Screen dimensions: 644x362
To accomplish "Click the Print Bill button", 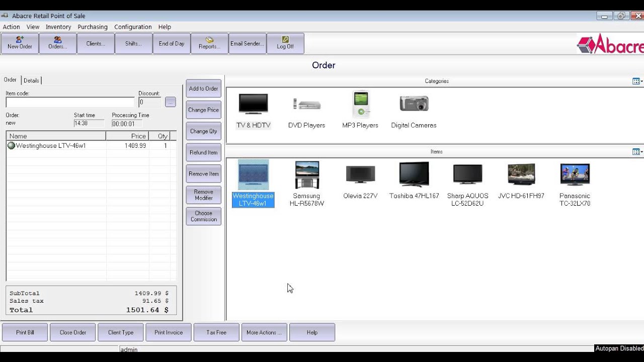I will click(x=25, y=332).
